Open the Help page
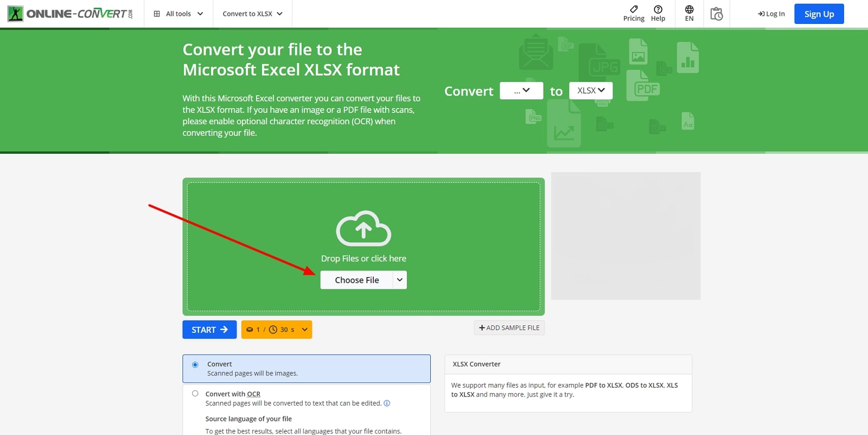Image resolution: width=868 pixels, height=435 pixels. [x=658, y=14]
